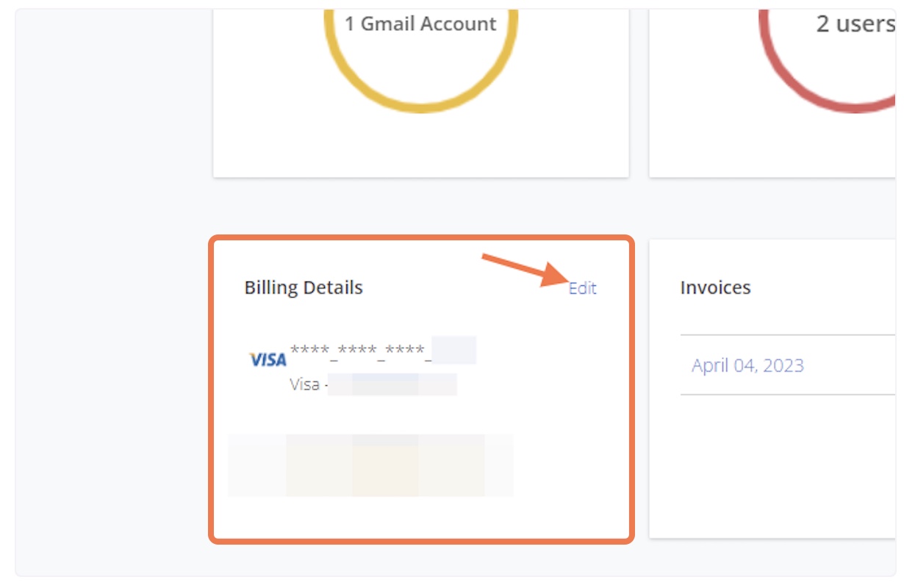Viewport: 904px width, 588px height.
Task: Click the Invoices heading
Action: pyautogui.click(x=715, y=287)
